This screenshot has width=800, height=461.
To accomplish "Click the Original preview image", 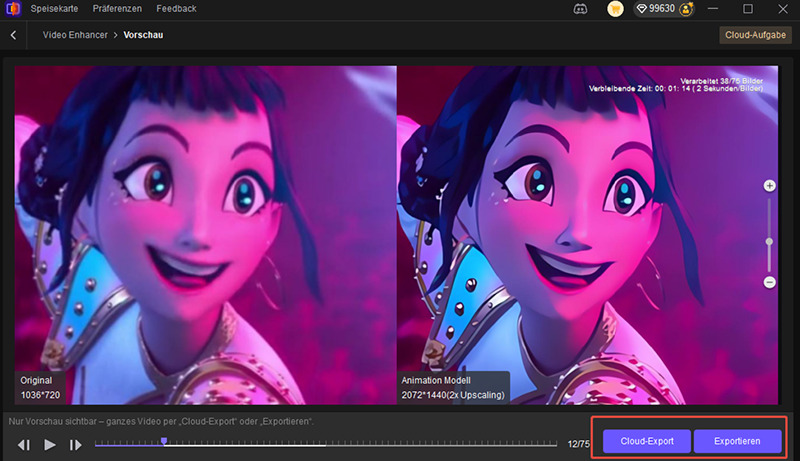I will click(205, 235).
